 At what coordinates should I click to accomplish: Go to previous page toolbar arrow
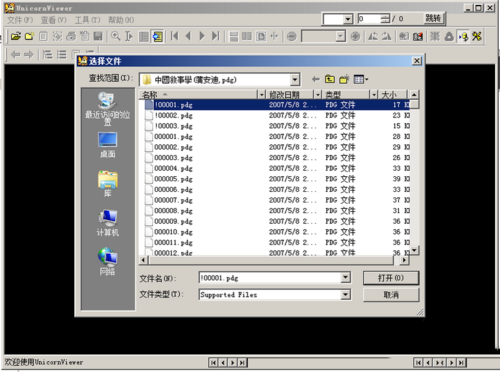tap(188, 36)
